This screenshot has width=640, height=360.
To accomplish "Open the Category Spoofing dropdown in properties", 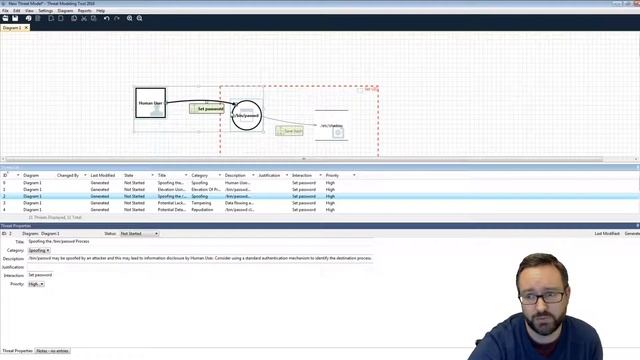I will 39,251.
